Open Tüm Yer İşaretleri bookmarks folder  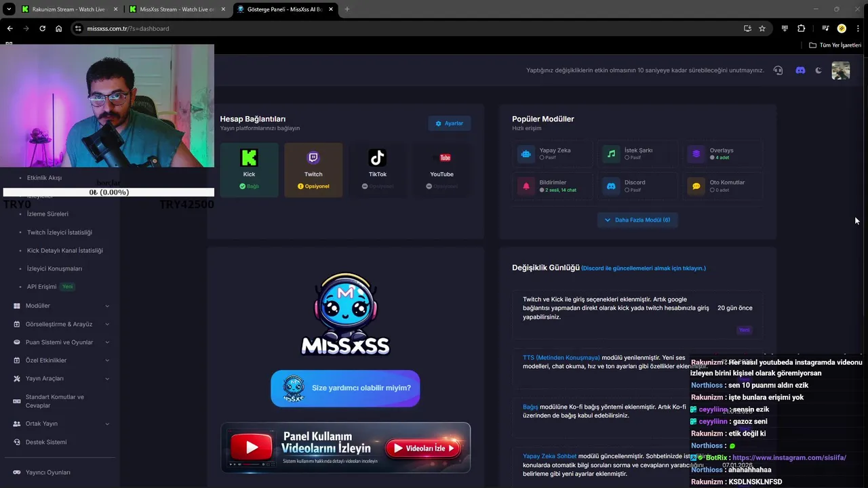tap(835, 45)
